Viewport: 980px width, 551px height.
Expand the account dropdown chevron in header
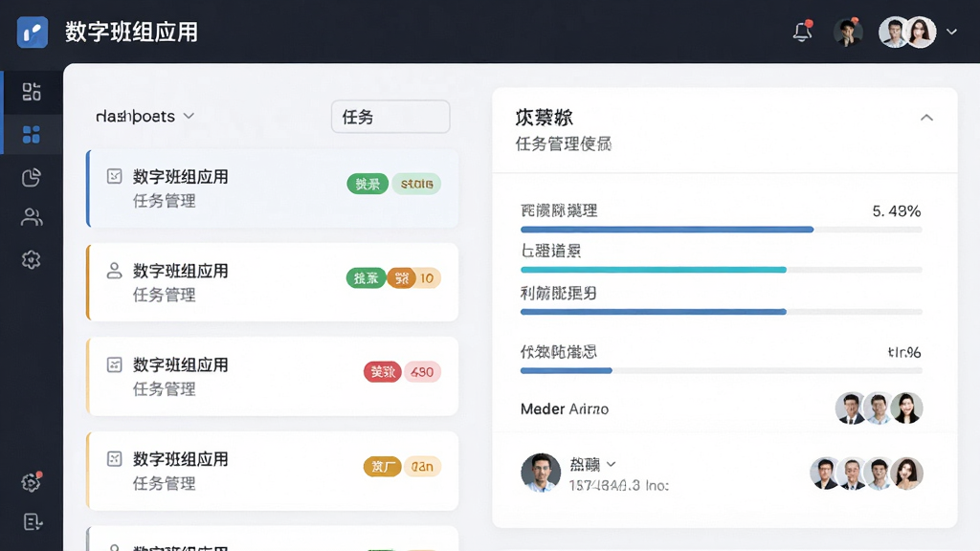coord(951,32)
